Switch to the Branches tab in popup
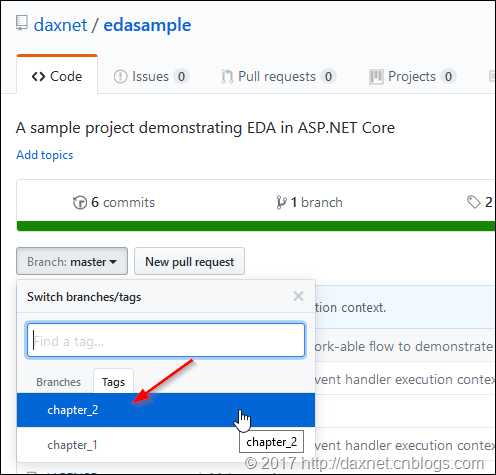This screenshot has width=496, height=475. click(x=58, y=382)
